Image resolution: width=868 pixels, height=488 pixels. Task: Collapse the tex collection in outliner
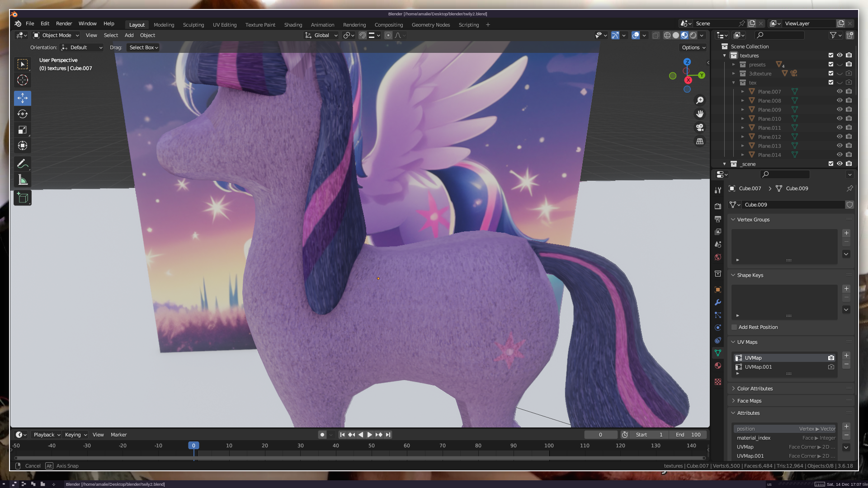click(x=733, y=83)
